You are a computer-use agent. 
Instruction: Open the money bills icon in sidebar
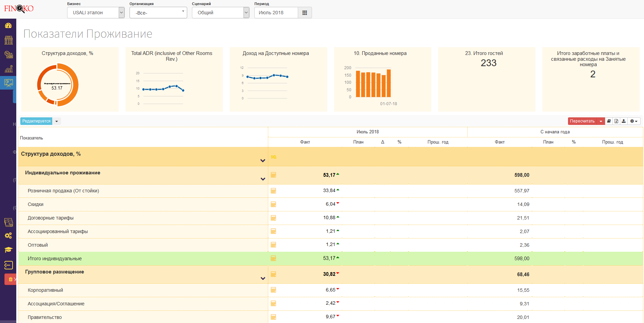pyautogui.click(x=8, y=222)
